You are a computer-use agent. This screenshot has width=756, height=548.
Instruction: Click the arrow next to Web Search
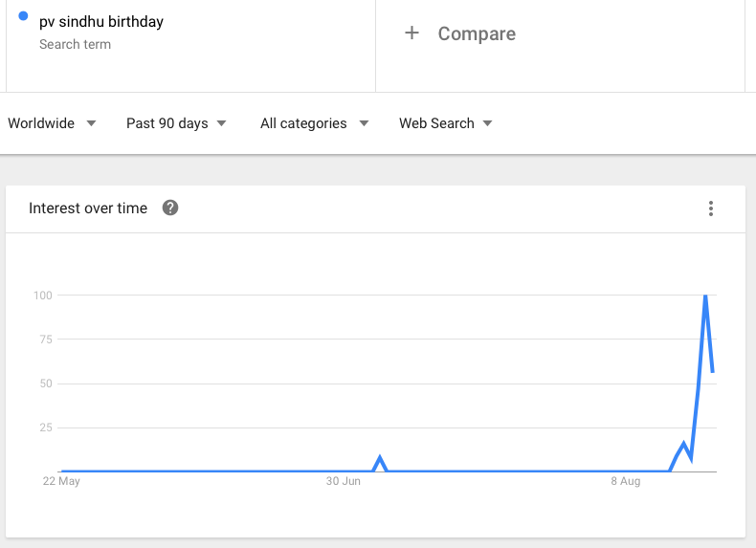(x=488, y=123)
